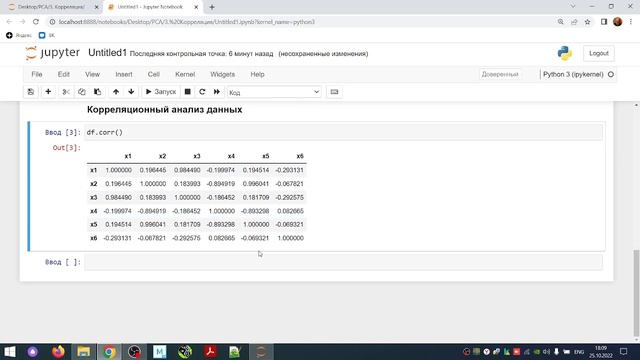Click the Корреляционный анализ данных heading
The image size is (640, 360).
coord(164,110)
